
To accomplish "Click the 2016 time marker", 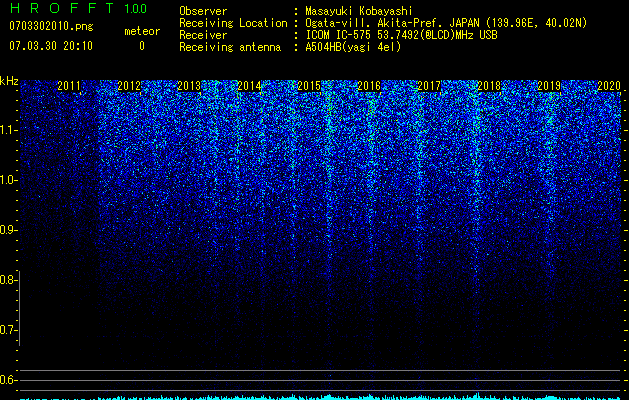I will 369,86.
